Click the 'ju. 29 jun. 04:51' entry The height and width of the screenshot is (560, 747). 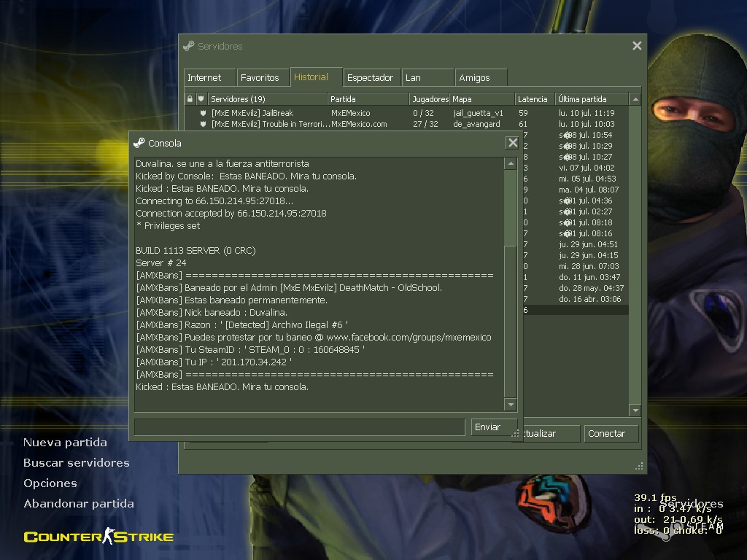[x=589, y=244]
